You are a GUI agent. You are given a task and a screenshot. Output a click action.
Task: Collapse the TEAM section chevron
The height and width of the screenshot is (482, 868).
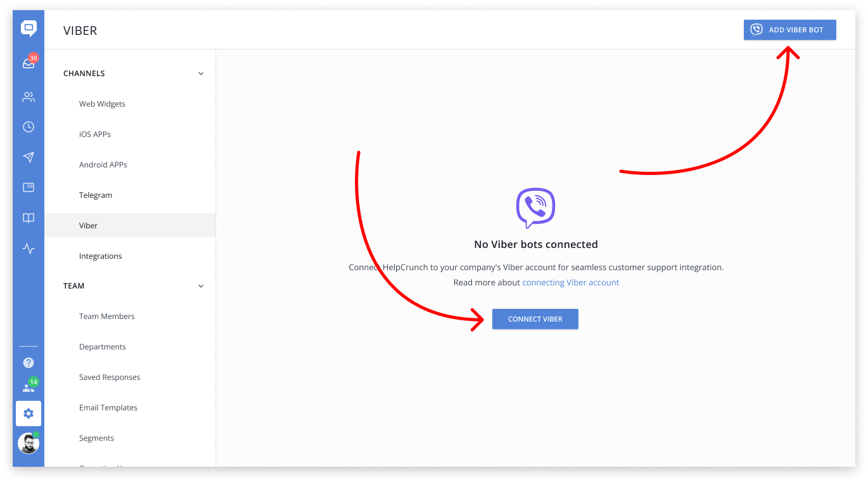[201, 286]
